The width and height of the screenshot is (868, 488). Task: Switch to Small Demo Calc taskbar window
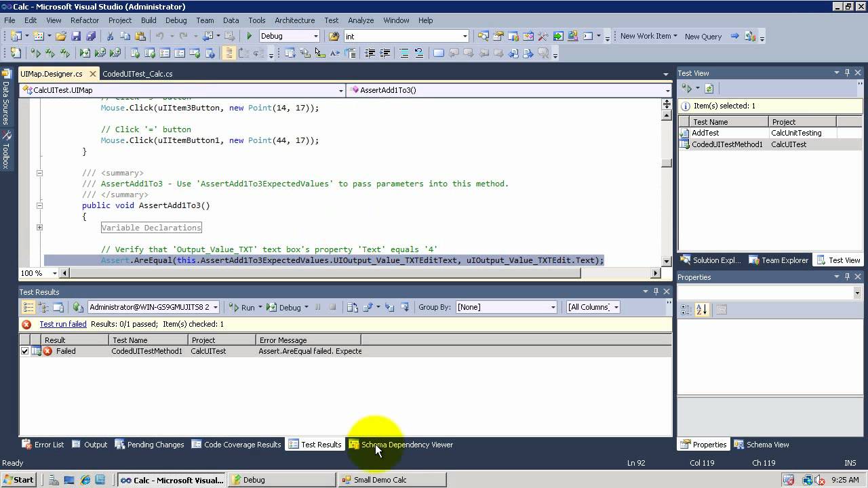click(393, 480)
